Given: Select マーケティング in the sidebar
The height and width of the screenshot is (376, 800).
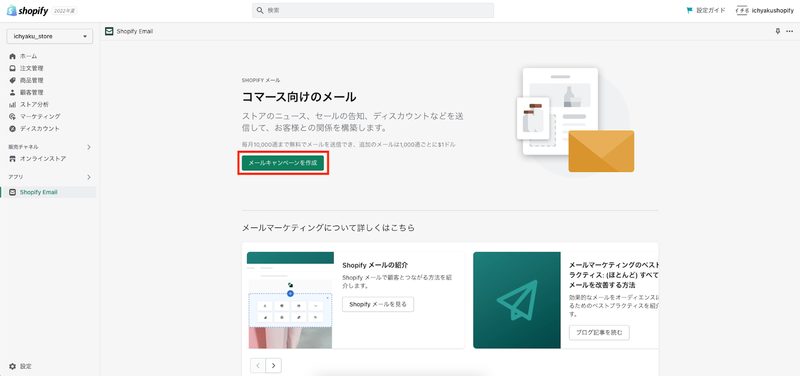Looking at the screenshot, I should (x=40, y=117).
